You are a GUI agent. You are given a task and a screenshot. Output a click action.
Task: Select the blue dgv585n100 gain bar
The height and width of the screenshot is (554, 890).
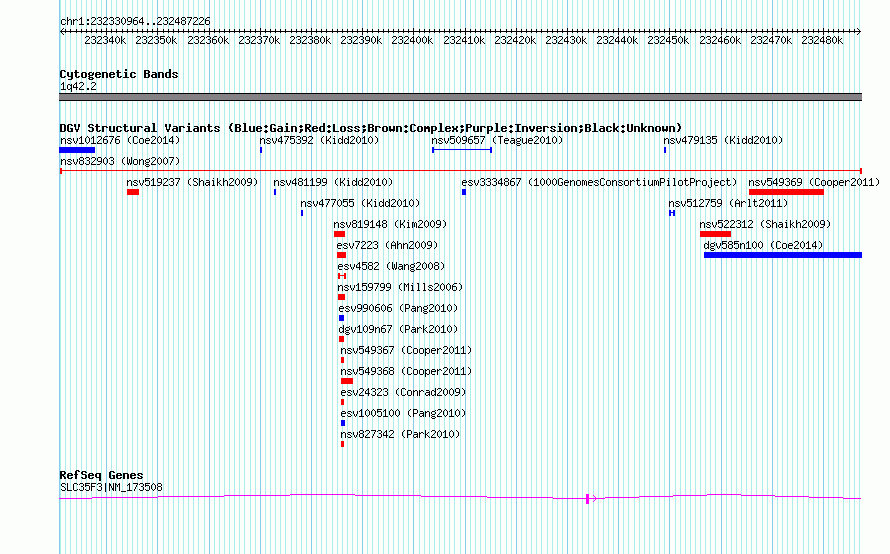coord(783,255)
